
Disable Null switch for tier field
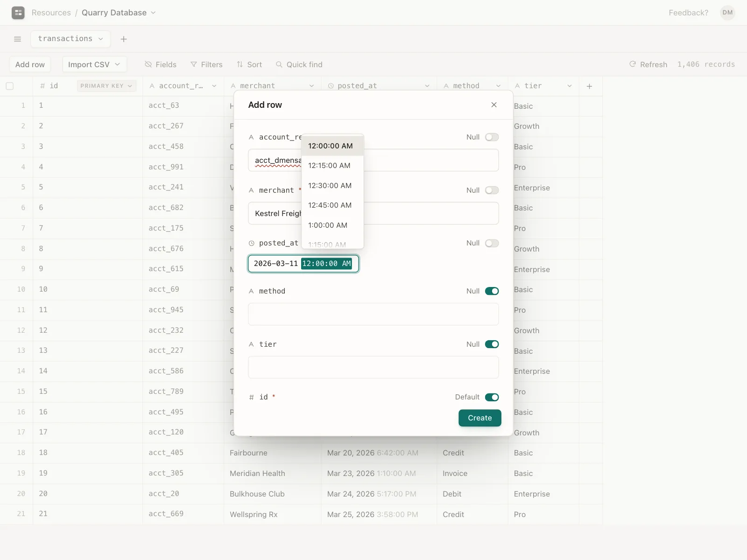(492, 344)
